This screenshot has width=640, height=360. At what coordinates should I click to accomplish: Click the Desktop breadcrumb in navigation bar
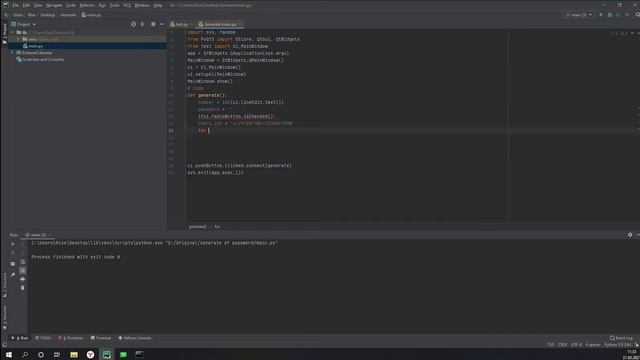point(47,15)
